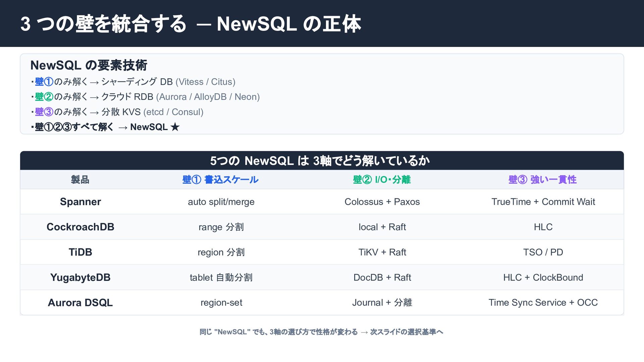Click the 'HLC + ClockBound' cell
The width and height of the screenshot is (644, 362).
pyautogui.click(x=543, y=278)
